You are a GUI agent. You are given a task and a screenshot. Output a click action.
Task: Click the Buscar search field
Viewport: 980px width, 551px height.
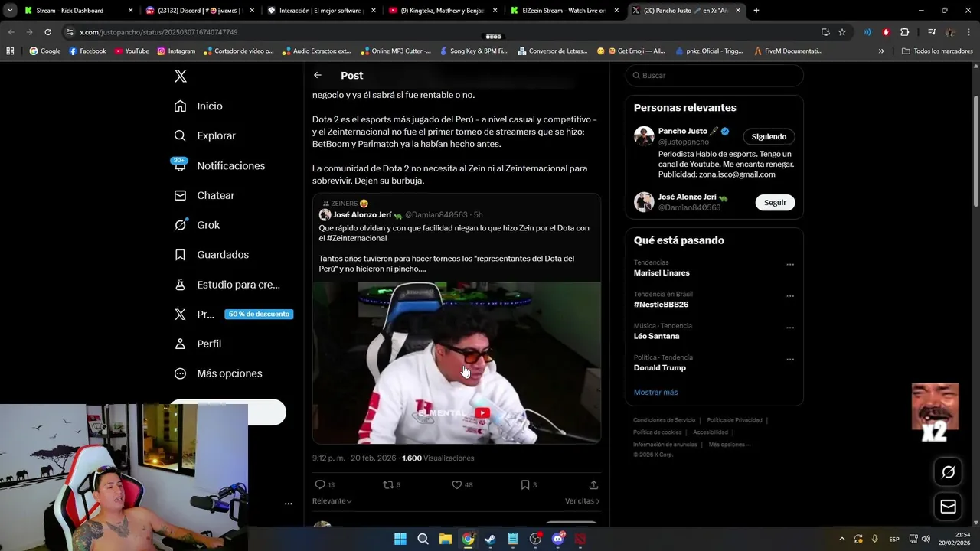pyautogui.click(x=714, y=75)
